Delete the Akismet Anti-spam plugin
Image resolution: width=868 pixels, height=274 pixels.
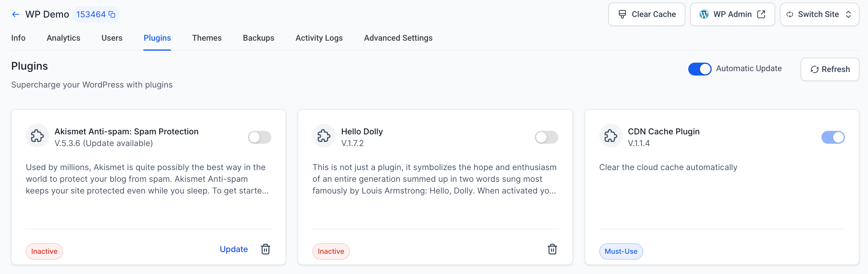click(x=266, y=249)
